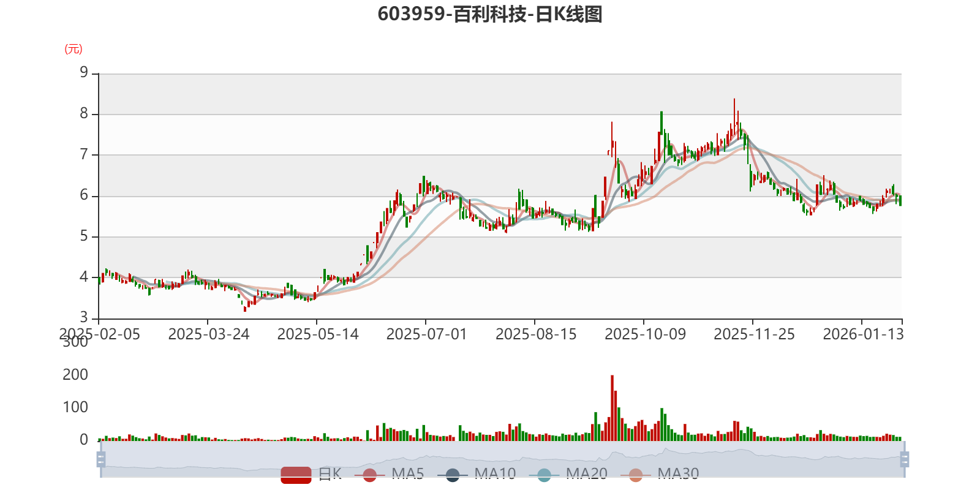
Task: Click the left handle of the zoom slider
Action: tap(101, 459)
